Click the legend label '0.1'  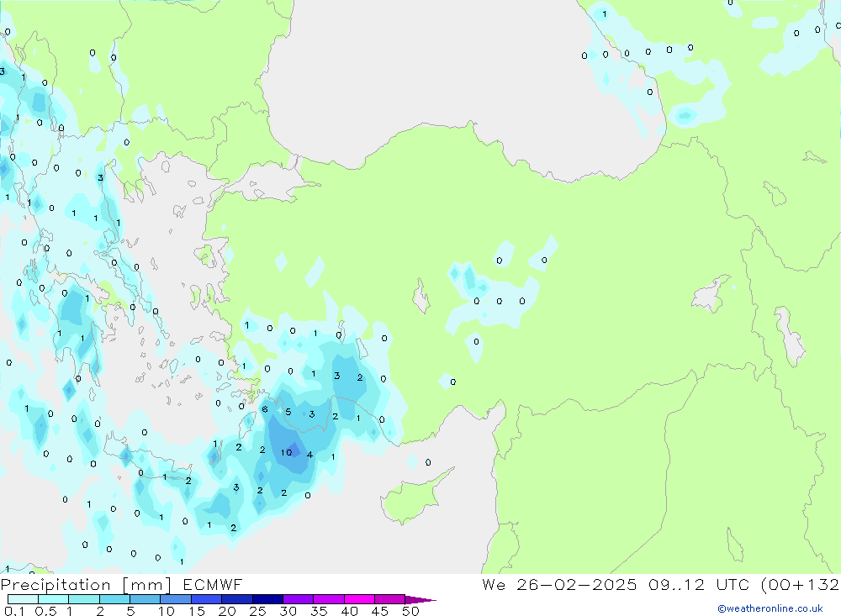coord(14,611)
